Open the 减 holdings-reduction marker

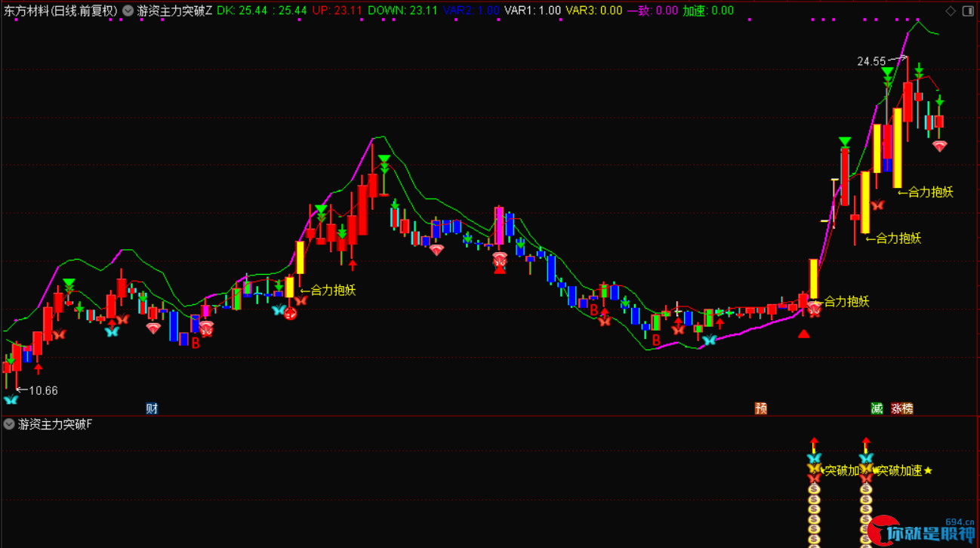click(x=877, y=408)
